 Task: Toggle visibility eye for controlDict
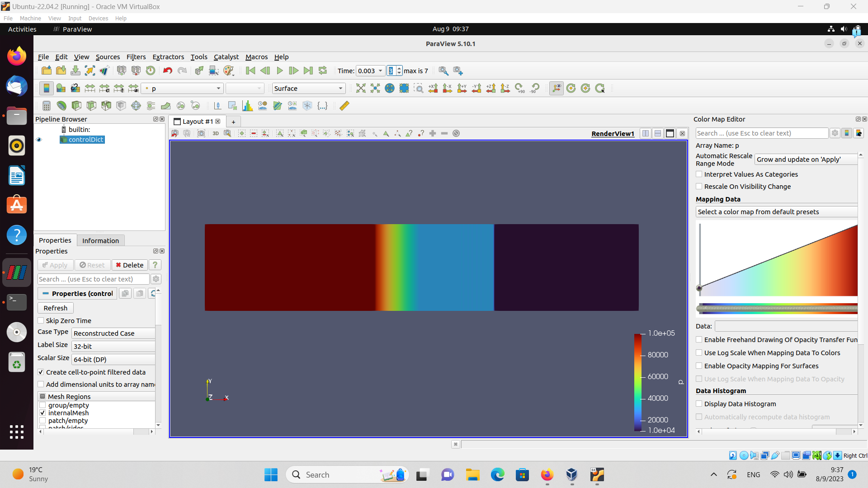tap(39, 140)
